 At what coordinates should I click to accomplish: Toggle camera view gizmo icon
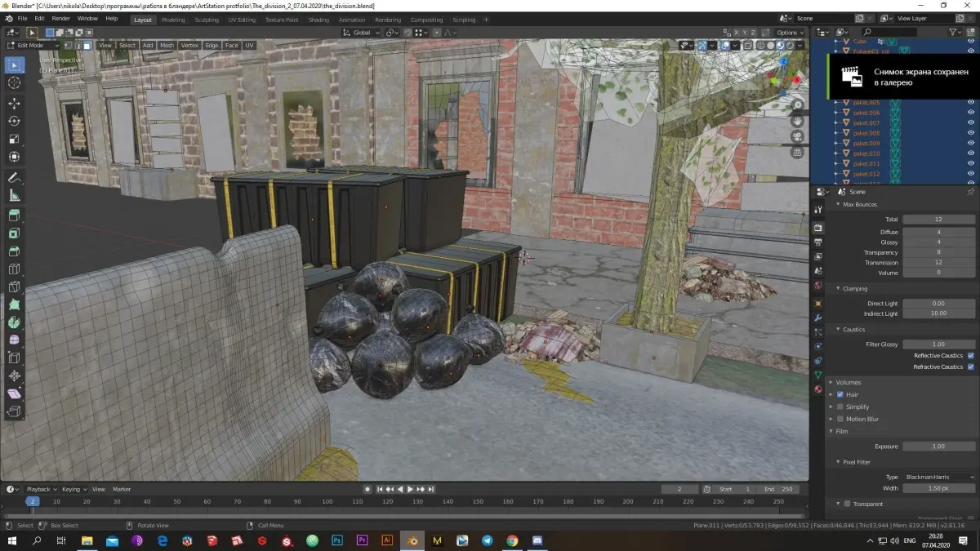pyautogui.click(x=798, y=136)
